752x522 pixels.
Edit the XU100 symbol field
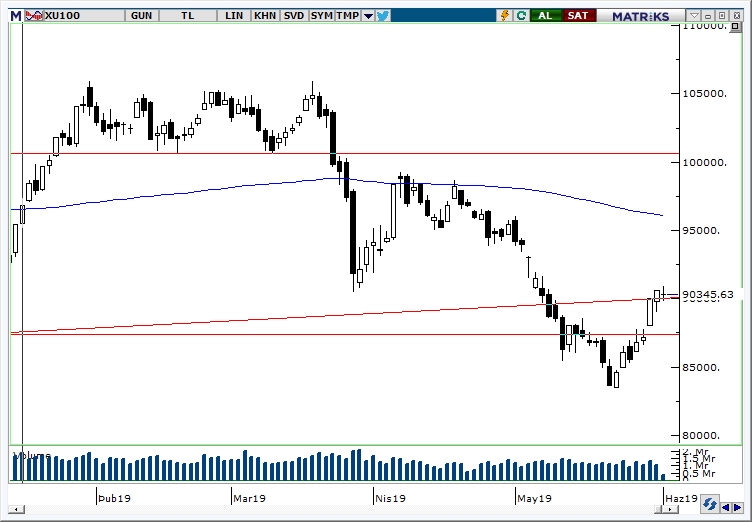point(84,16)
